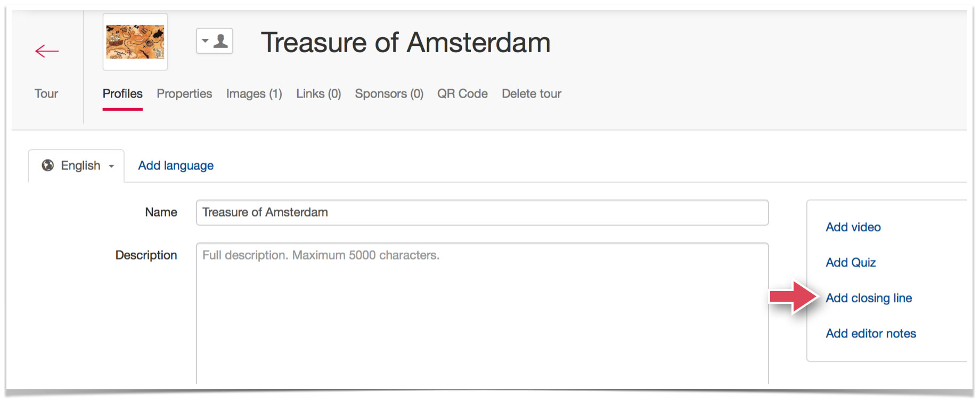Open the Images (1) tab
The width and height of the screenshot is (980, 403).
[254, 94]
